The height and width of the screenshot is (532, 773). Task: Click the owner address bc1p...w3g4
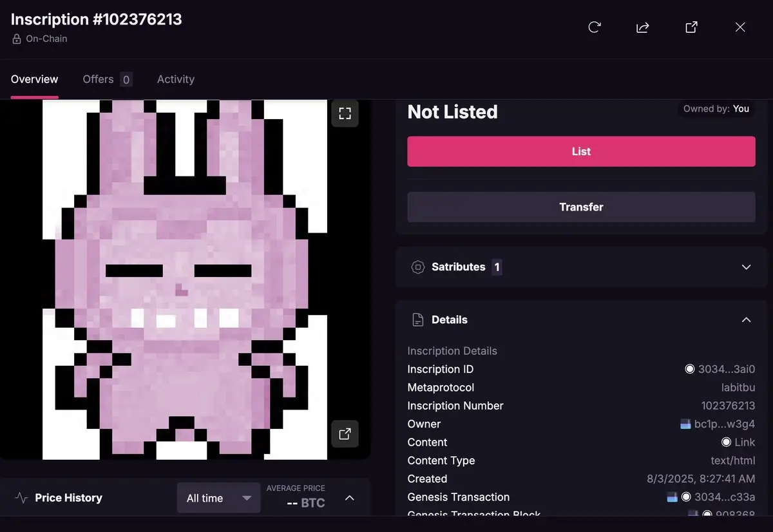725,424
